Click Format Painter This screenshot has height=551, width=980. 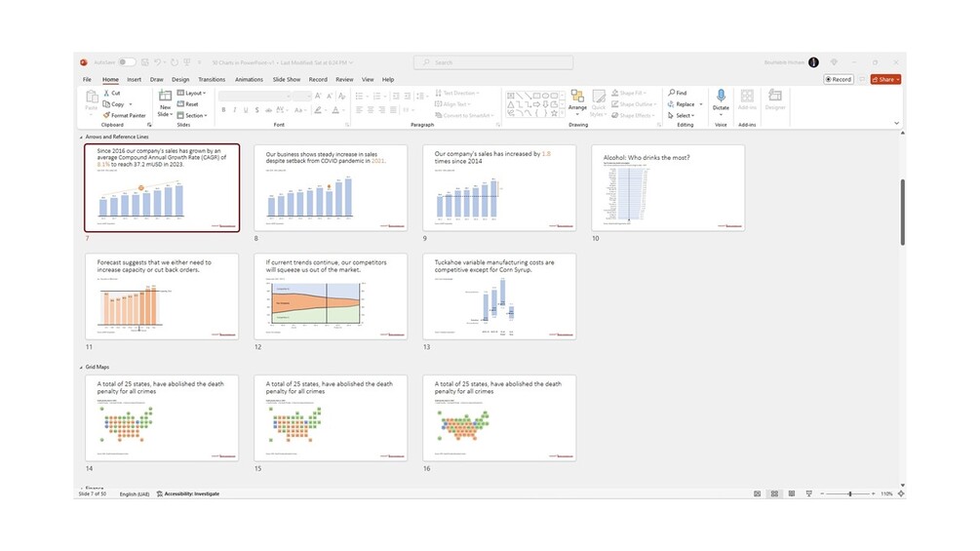(x=125, y=116)
